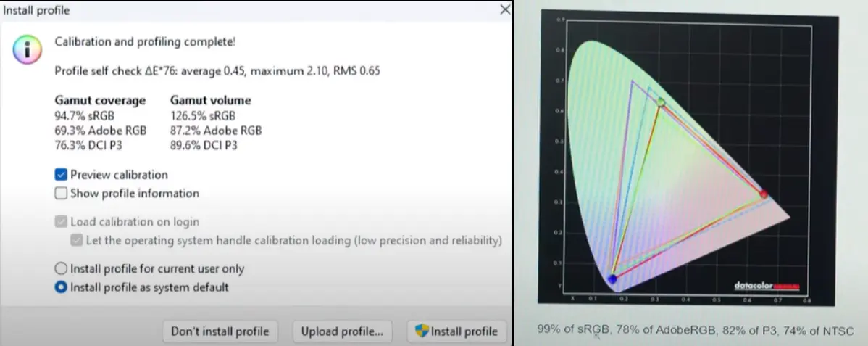This screenshot has height=346, width=868.
Task: Click the colorful information icon
Action: (27, 50)
